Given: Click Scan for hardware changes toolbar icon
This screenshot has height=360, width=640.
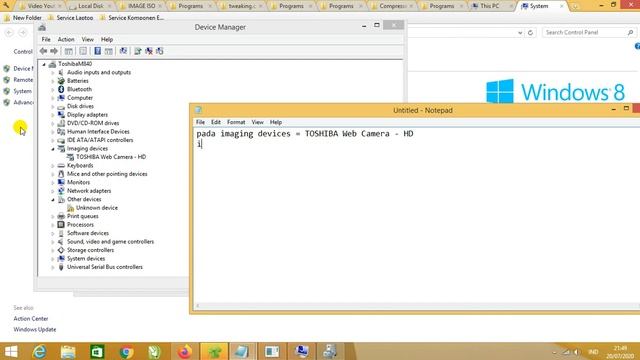Looking at the screenshot, I should [123, 51].
